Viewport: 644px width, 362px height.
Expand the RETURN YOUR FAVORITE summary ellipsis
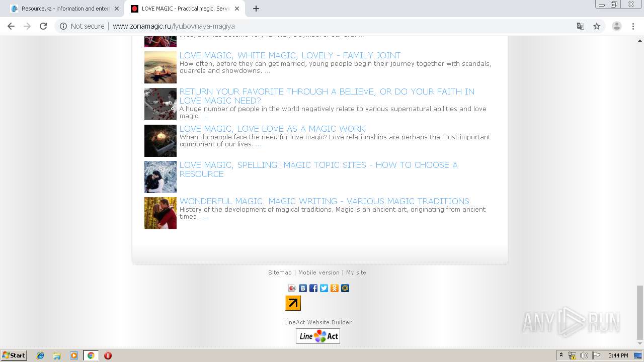click(x=205, y=116)
